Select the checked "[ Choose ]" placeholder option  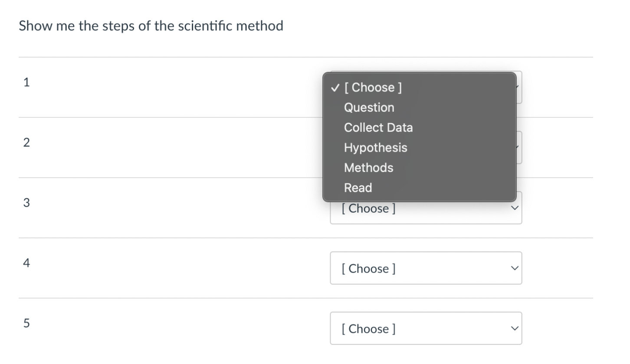[373, 88]
